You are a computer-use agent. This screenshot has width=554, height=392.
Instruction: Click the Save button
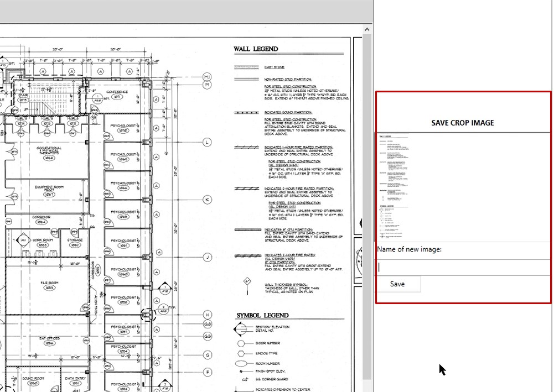398,284
